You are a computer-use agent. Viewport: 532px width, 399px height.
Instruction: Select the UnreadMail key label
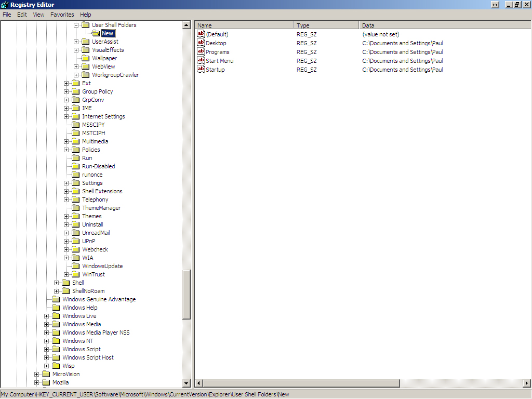coord(96,233)
